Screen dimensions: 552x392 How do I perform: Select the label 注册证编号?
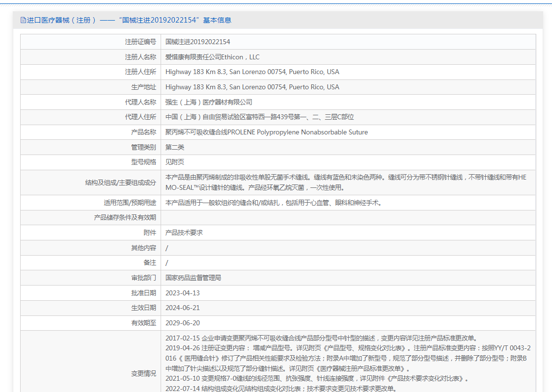tap(140, 42)
